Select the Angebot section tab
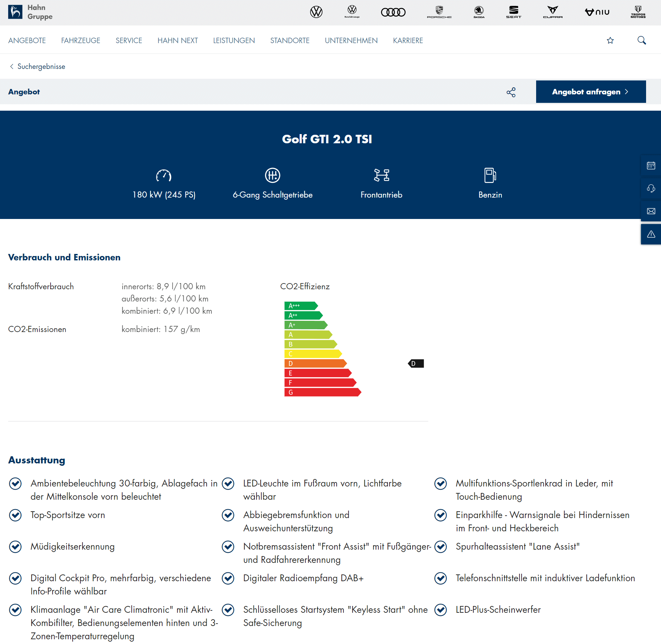The width and height of the screenshot is (661, 644). click(x=24, y=92)
